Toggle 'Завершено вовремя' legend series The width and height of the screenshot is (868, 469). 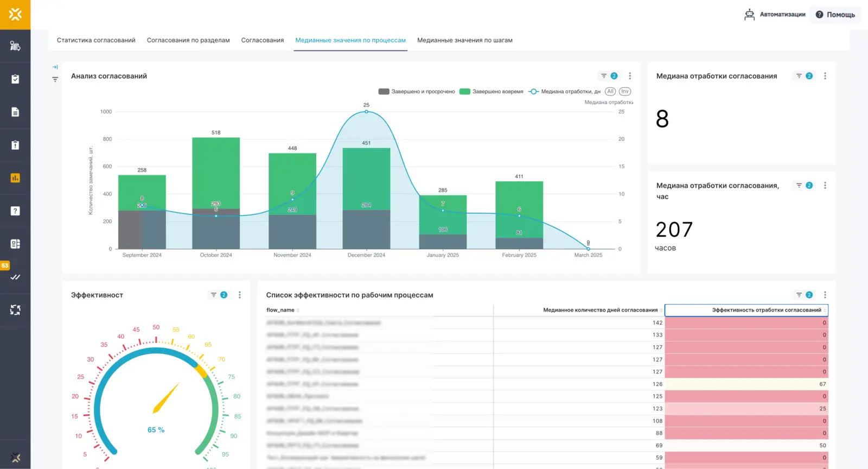click(x=492, y=92)
